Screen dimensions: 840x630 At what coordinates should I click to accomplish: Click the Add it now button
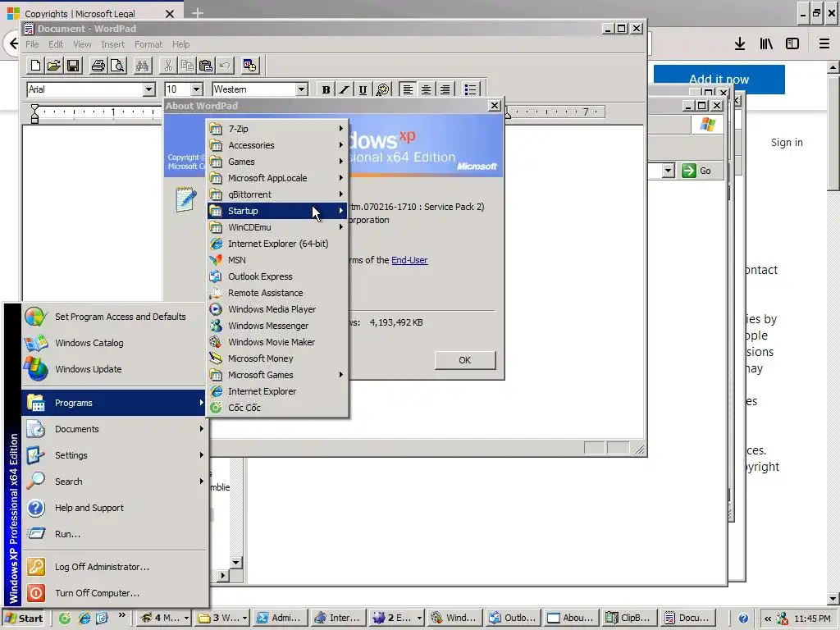[x=719, y=80]
